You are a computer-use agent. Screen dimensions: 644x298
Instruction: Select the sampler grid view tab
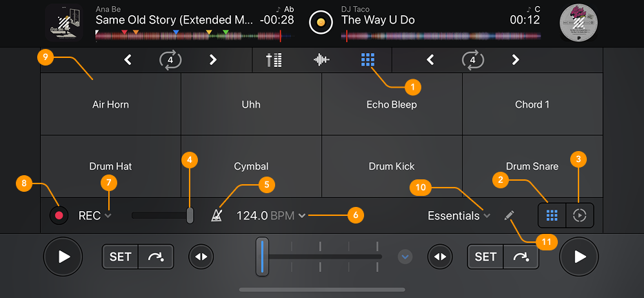pos(368,60)
